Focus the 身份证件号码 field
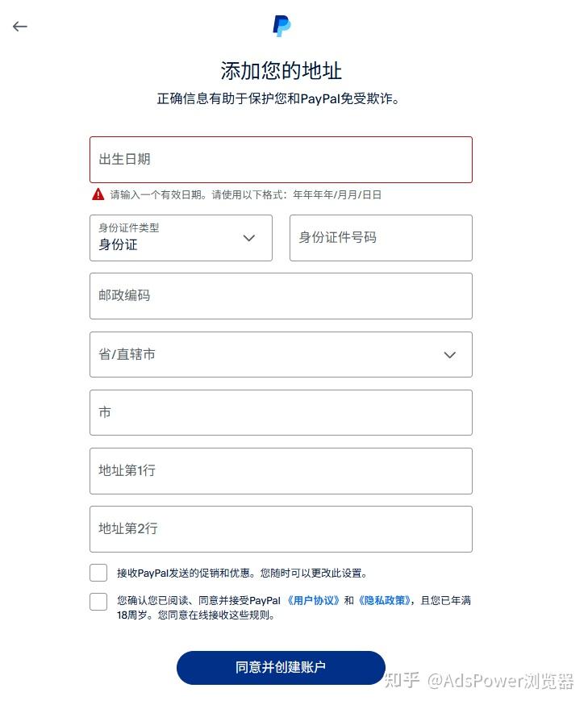This screenshot has width=588, height=705. coord(381,238)
